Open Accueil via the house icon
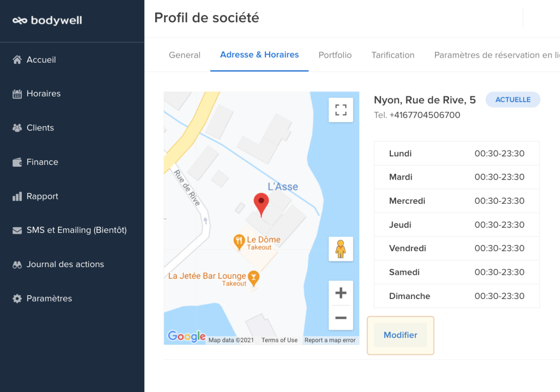This screenshot has width=560, height=392. [17, 60]
